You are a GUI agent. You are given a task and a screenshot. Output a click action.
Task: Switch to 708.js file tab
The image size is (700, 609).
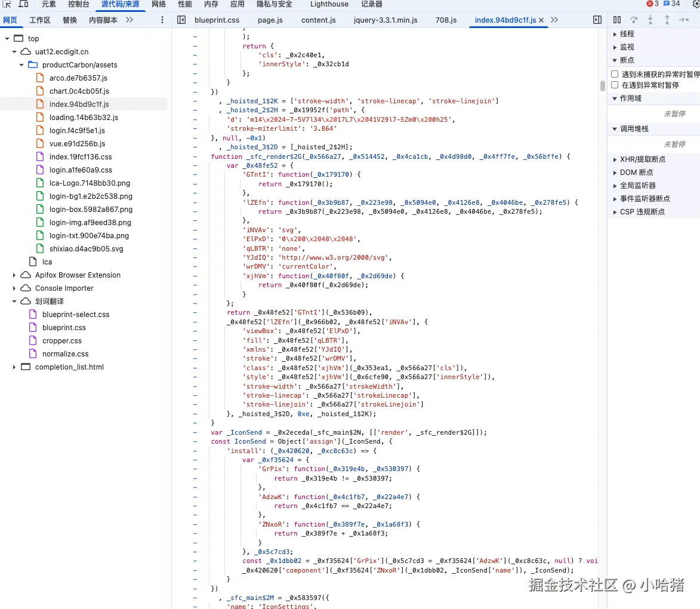click(x=446, y=20)
